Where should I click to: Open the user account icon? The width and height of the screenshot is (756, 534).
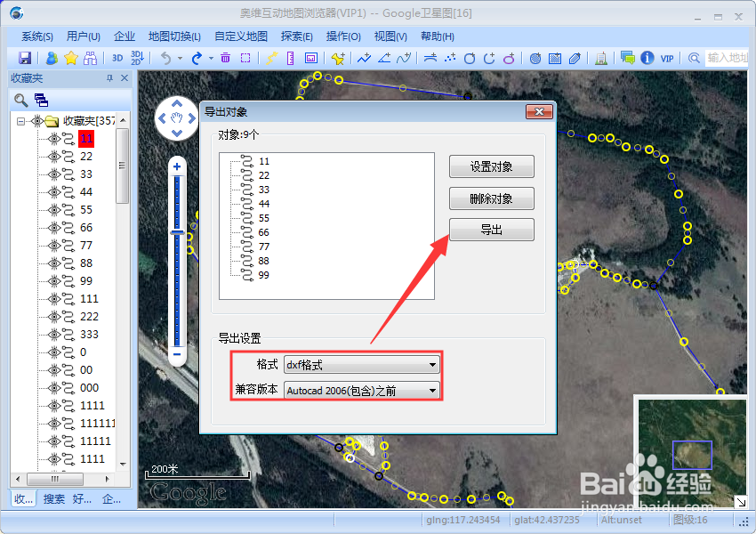52,59
